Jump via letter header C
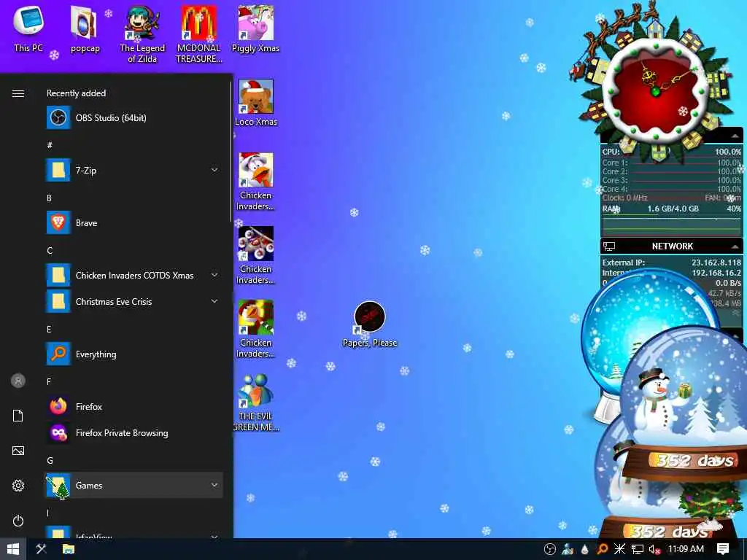Image resolution: width=747 pixels, height=560 pixels. pyautogui.click(x=50, y=251)
